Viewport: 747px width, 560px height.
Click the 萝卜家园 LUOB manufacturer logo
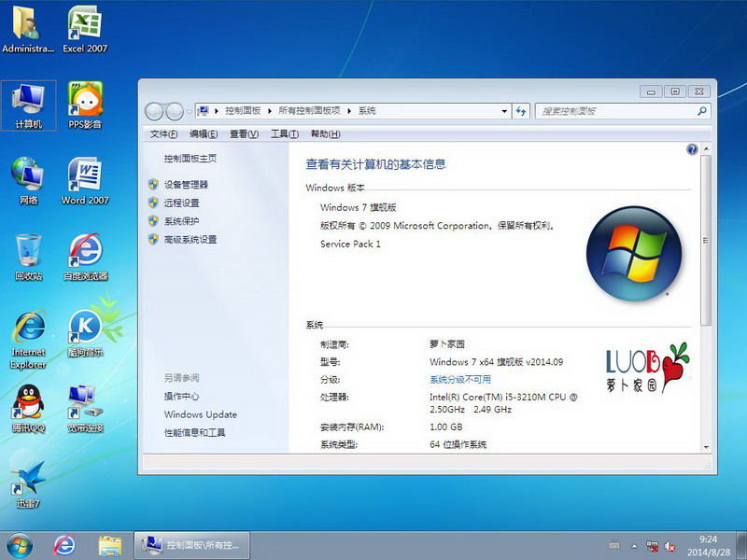(648, 367)
